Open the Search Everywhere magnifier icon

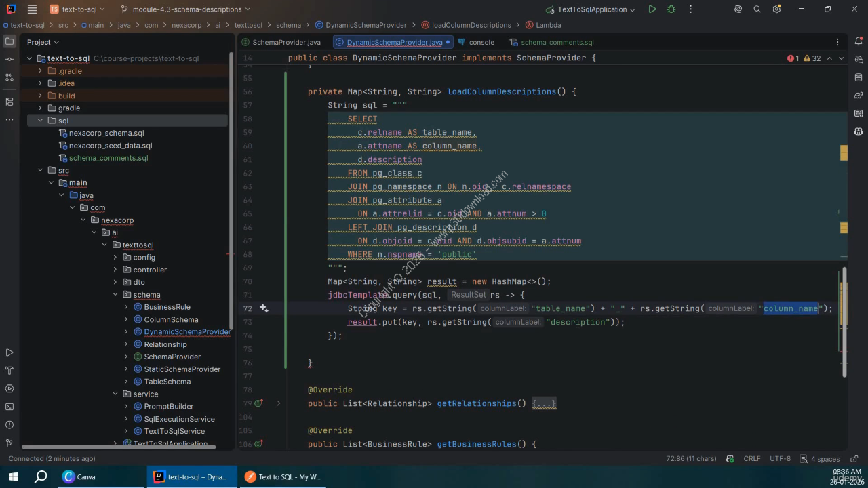[x=757, y=9]
